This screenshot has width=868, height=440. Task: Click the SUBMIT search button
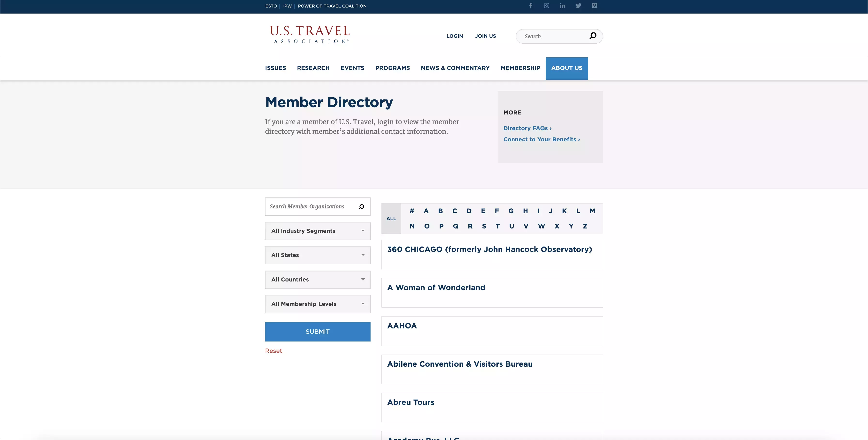[x=318, y=332]
